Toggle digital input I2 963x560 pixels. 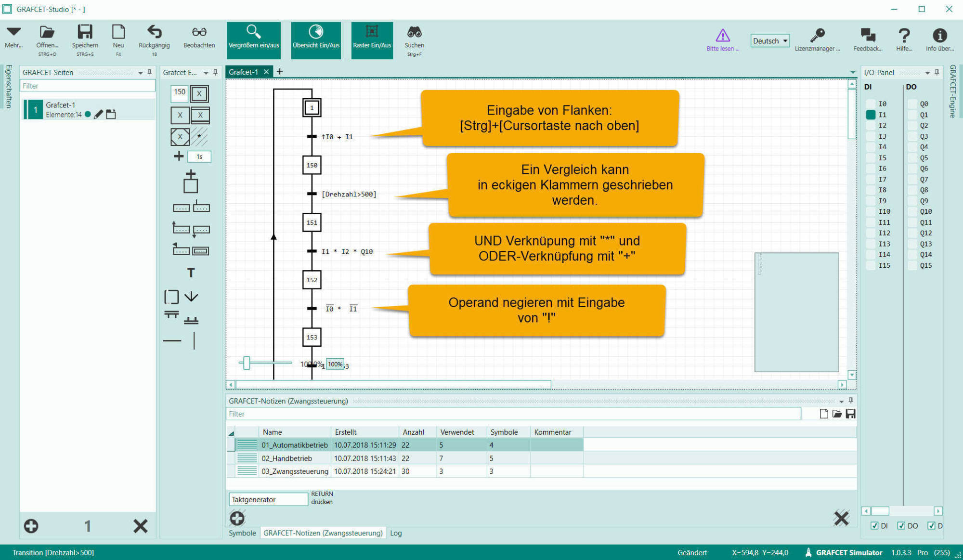tap(871, 125)
